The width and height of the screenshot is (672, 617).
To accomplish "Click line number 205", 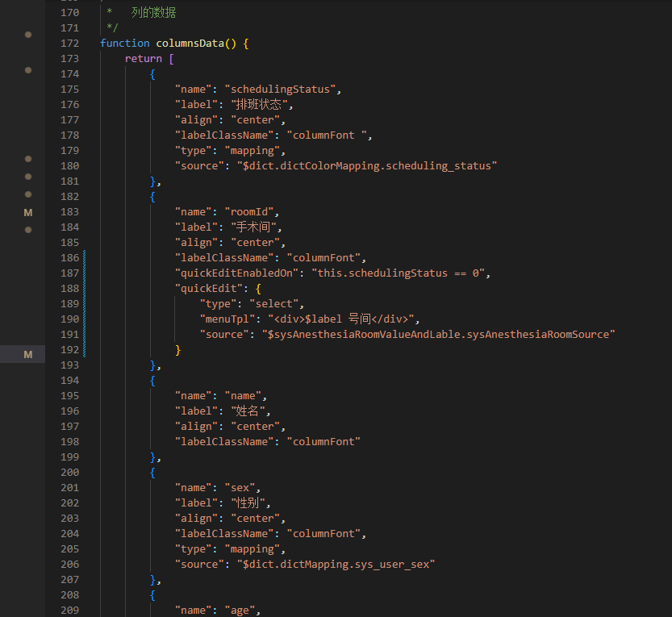I will click(x=70, y=549).
